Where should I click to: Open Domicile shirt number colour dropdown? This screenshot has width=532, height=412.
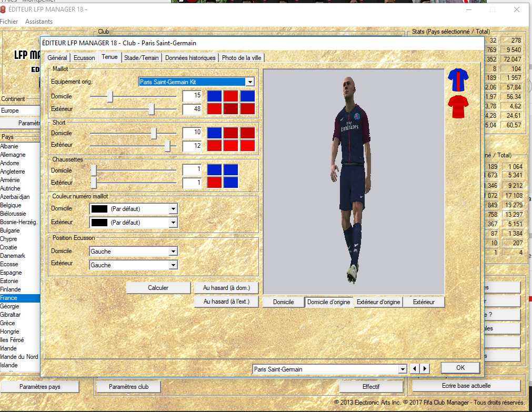click(x=173, y=209)
